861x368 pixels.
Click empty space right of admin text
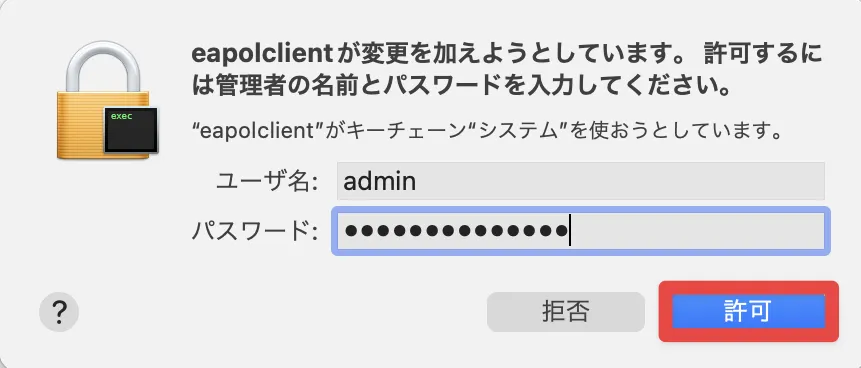(620, 181)
